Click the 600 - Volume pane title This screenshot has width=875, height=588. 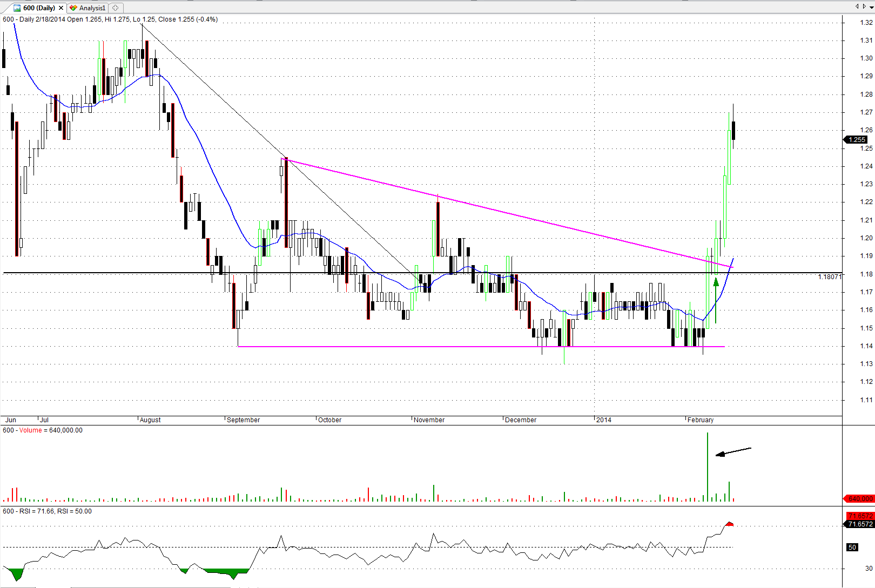[x=43, y=430]
